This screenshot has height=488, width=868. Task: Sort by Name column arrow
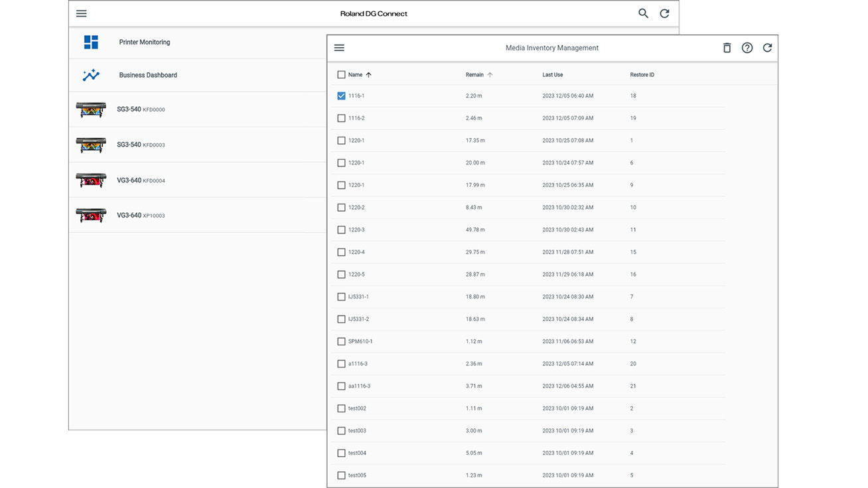369,75
